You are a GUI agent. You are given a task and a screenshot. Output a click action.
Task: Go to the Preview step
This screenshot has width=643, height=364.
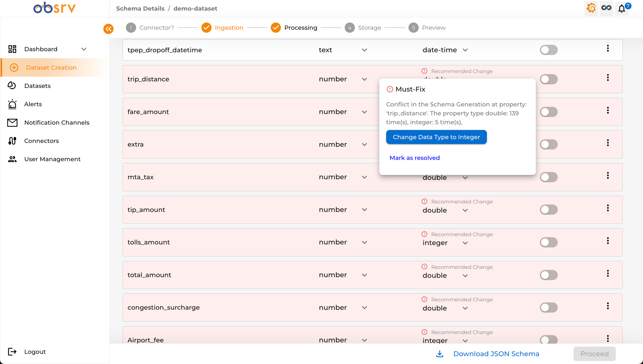tap(427, 28)
